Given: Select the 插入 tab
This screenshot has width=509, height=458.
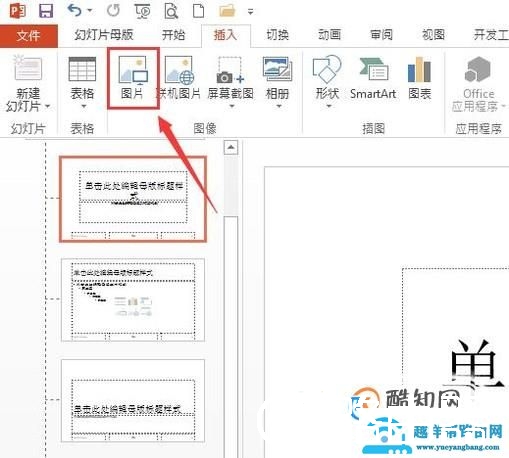Looking at the screenshot, I should tap(226, 35).
